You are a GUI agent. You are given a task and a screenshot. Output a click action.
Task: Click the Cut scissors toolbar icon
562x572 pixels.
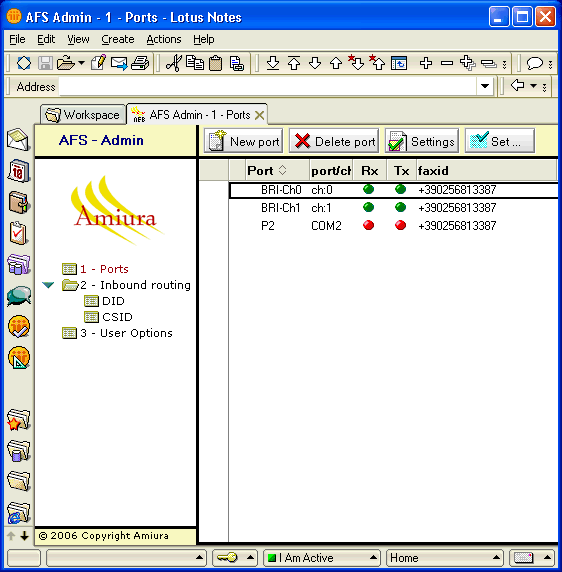point(174,63)
